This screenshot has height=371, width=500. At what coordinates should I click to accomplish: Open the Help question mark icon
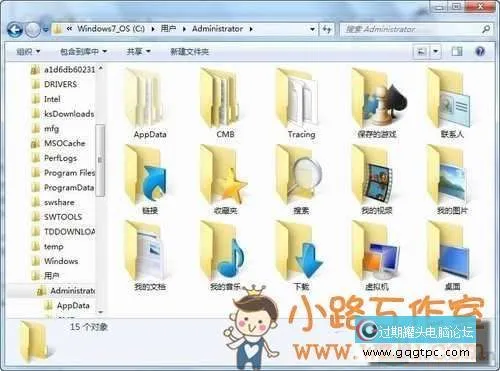point(480,51)
